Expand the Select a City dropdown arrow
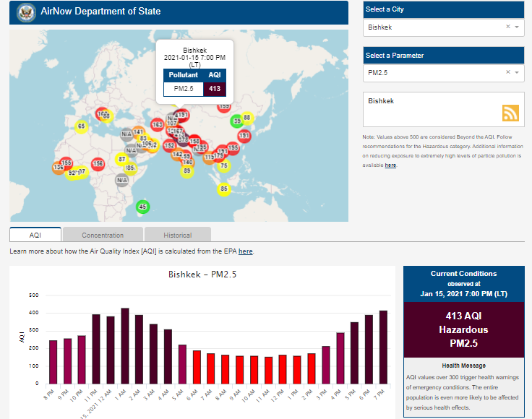This screenshot has height=419, width=532. 517,27
